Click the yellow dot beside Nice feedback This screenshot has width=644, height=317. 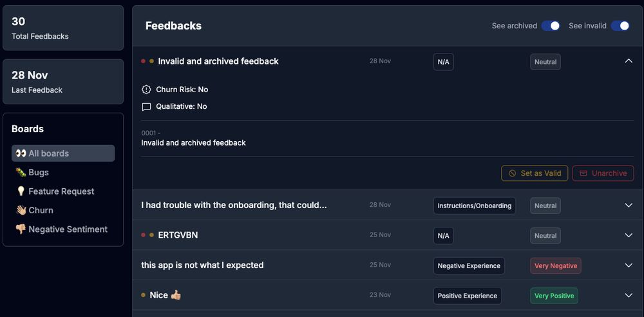(144, 295)
